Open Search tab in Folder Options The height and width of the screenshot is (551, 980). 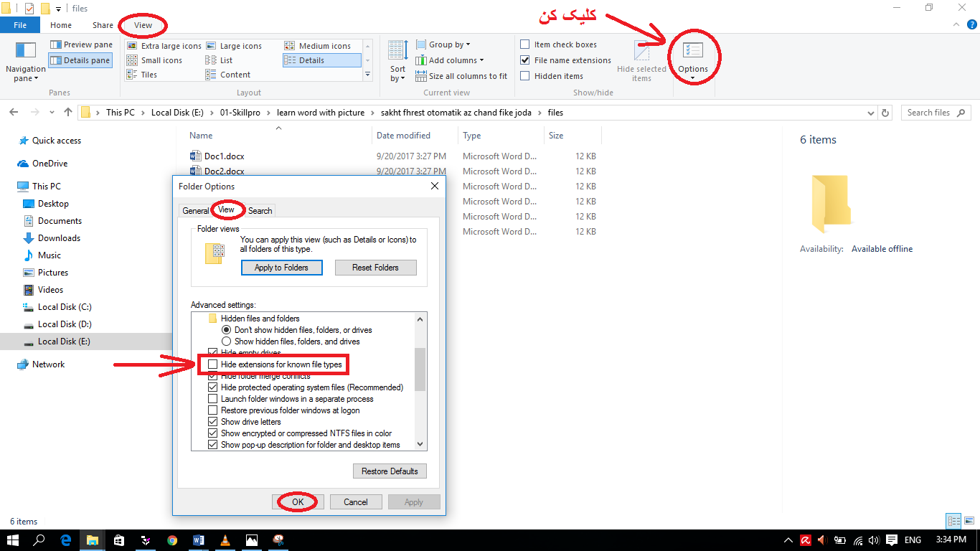(x=260, y=211)
